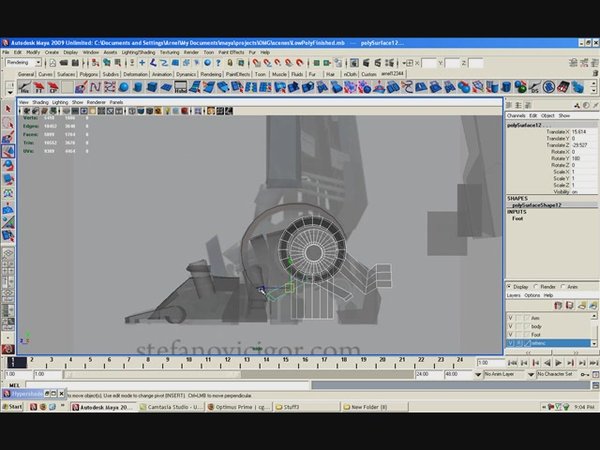
Task: Select the arrow Select tool in toolbox
Action: point(8,108)
